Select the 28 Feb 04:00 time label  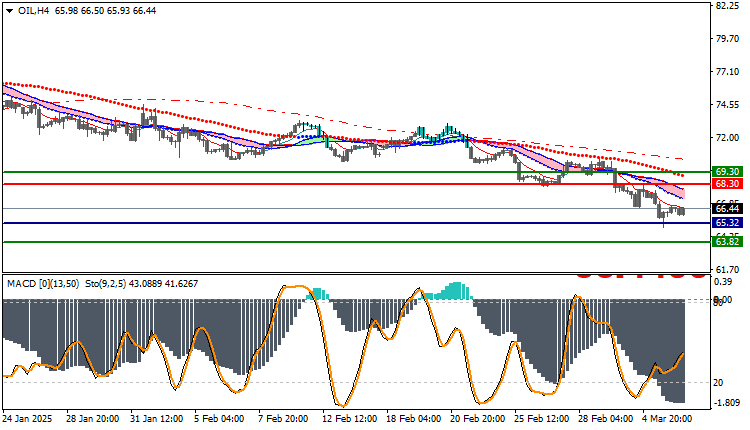pos(606,419)
